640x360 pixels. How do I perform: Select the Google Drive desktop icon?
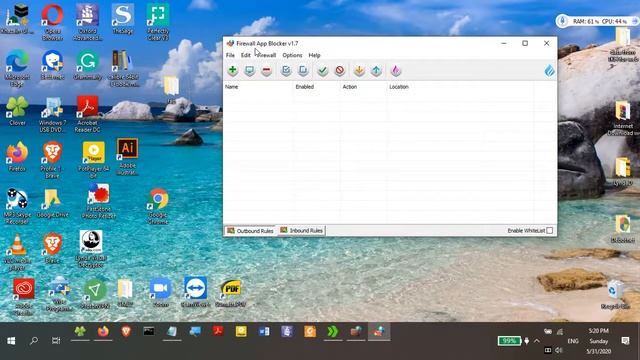coord(52,203)
